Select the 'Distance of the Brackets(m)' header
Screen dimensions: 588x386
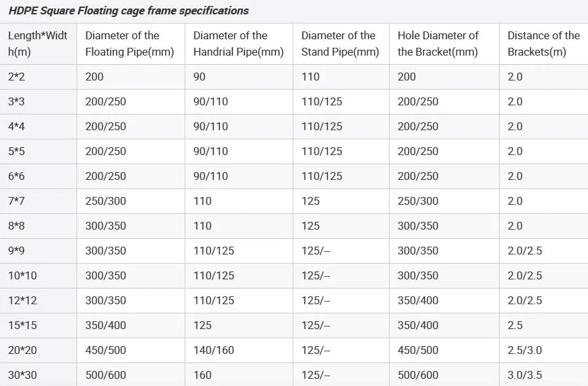click(x=543, y=44)
